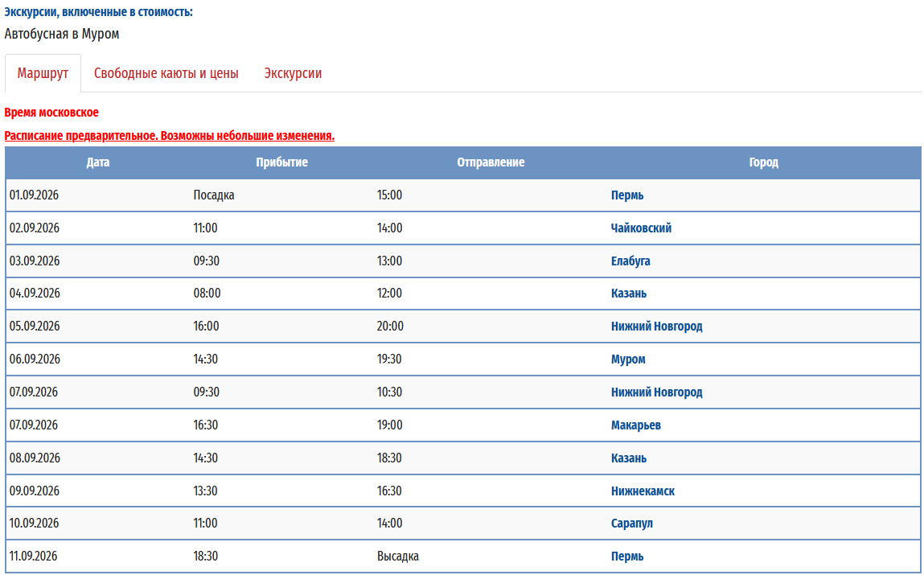Screen dimensions: 924x575
Task: Open the Муром city link
Action: pyautogui.click(x=628, y=359)
